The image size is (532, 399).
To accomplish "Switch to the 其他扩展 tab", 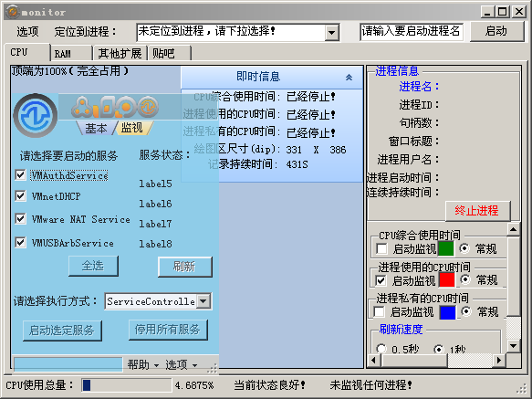I will (x=120, y=53).
